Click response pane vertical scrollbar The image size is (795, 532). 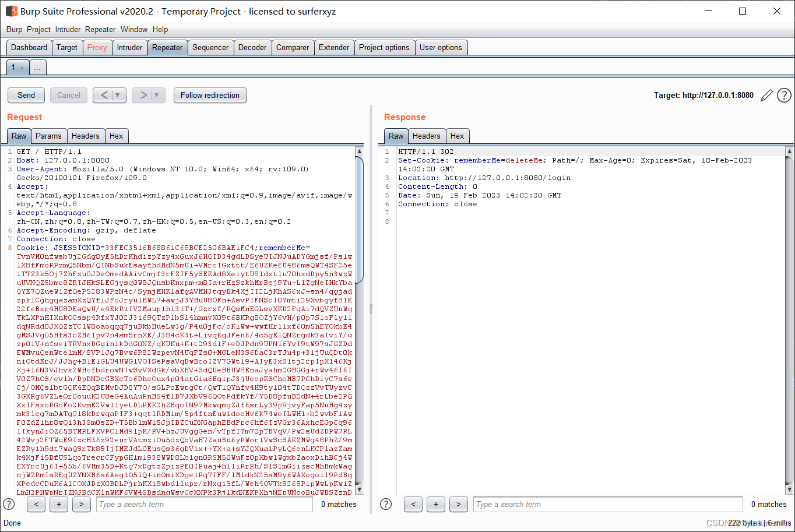[x=789, y=320]
